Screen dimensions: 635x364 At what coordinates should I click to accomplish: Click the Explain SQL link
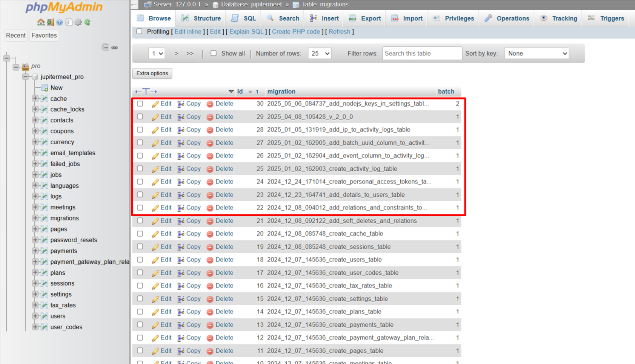click(x=246, y=32)
